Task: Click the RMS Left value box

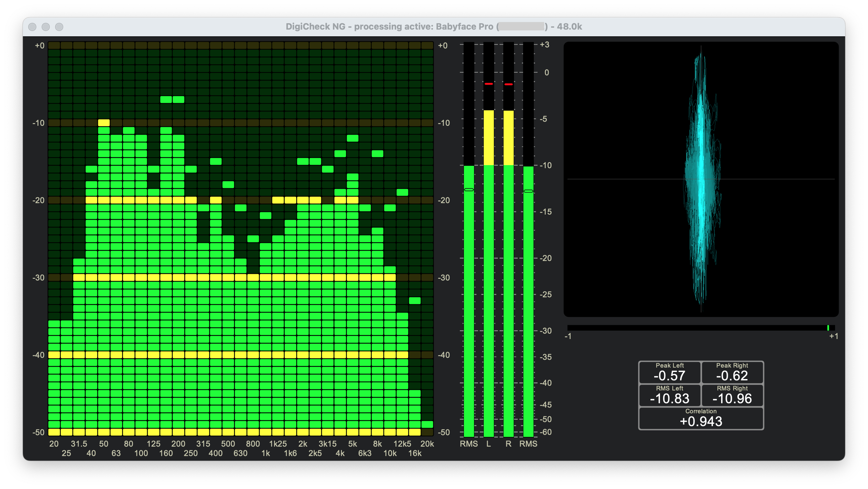Action: pos(669,395)
